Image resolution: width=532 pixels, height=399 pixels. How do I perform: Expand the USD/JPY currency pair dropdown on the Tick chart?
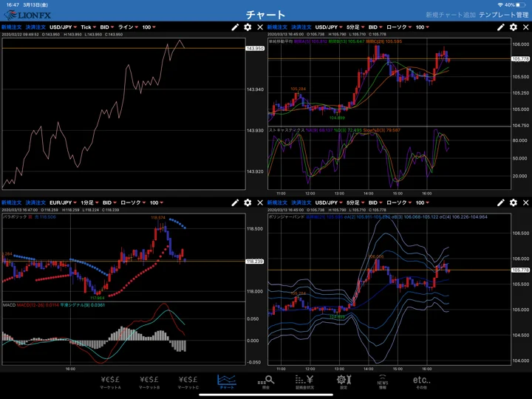tap(63, 27)
